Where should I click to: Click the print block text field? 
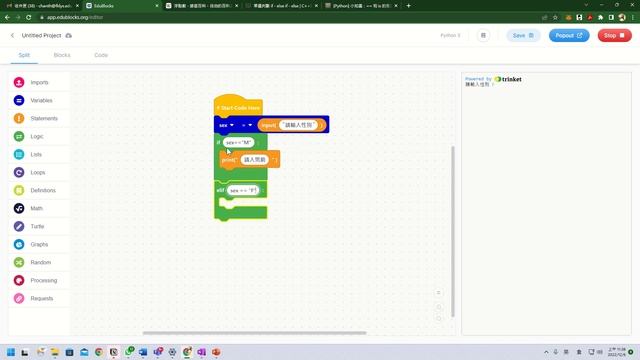pos(255,160)
